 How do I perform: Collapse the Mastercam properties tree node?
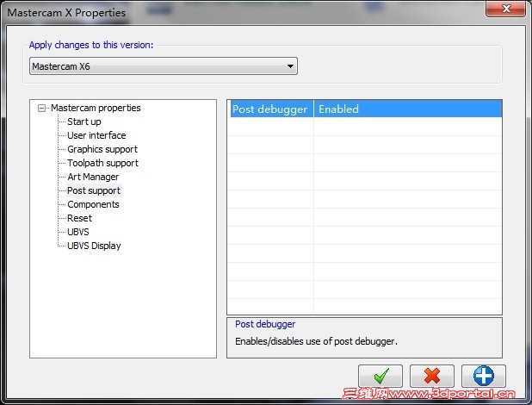point(41,108)
